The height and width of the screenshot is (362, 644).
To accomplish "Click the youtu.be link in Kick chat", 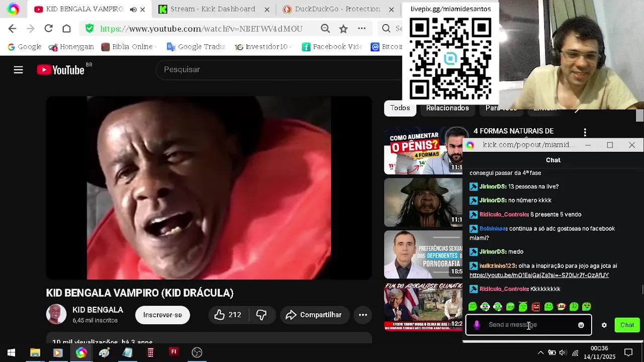I will (x=539, y=275).
